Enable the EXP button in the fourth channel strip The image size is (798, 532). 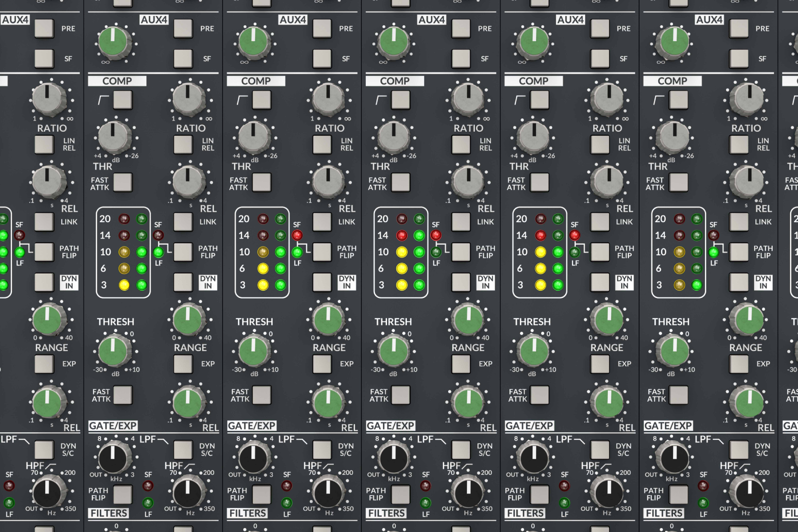coord(599,364)
